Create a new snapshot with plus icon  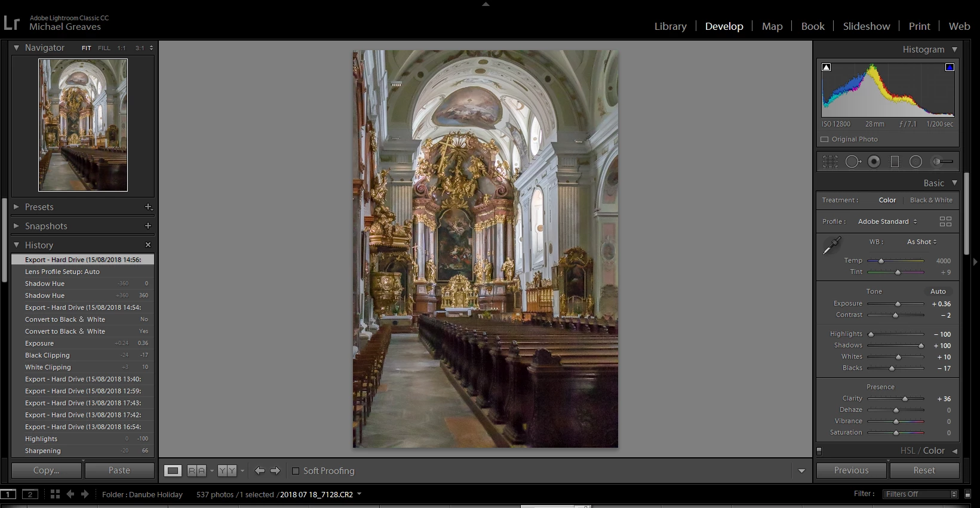point(148,226)
